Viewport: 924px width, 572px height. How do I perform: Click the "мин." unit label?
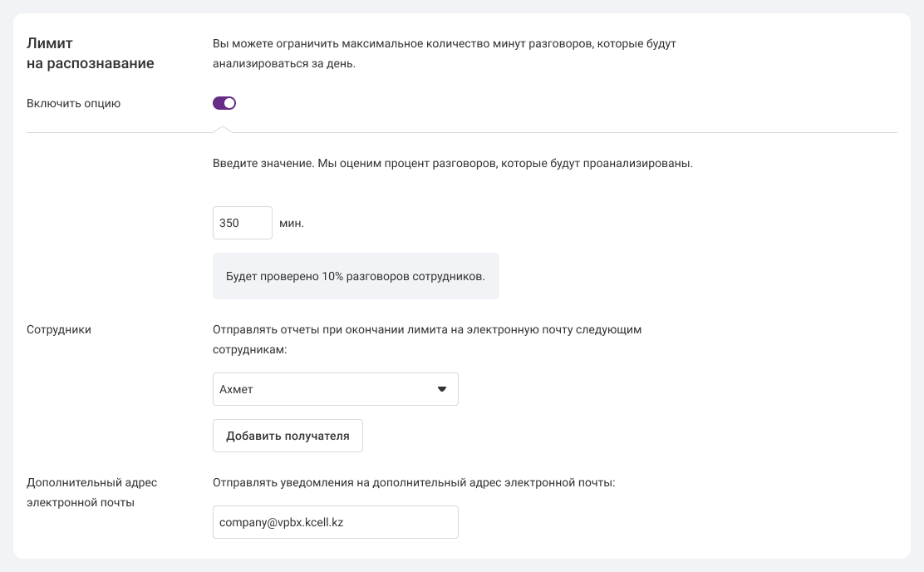(x=292, y=224)
